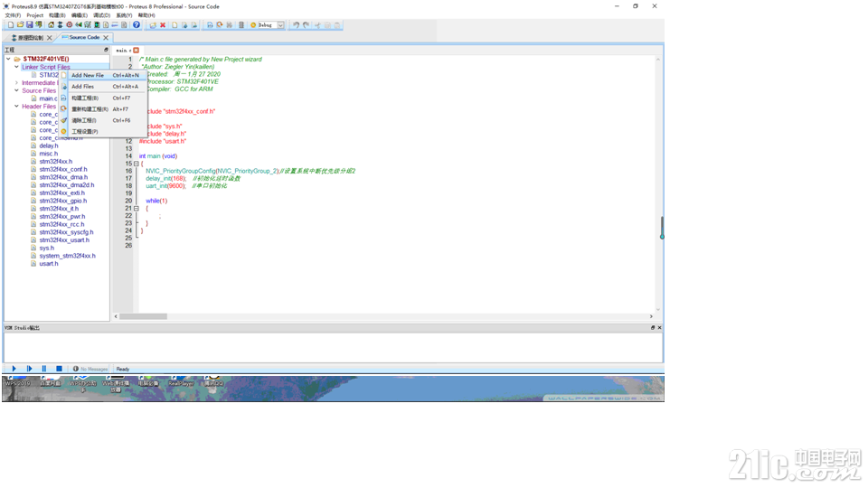
Task: Click the New Project toolbar icon
Action: tap(11, 25)
